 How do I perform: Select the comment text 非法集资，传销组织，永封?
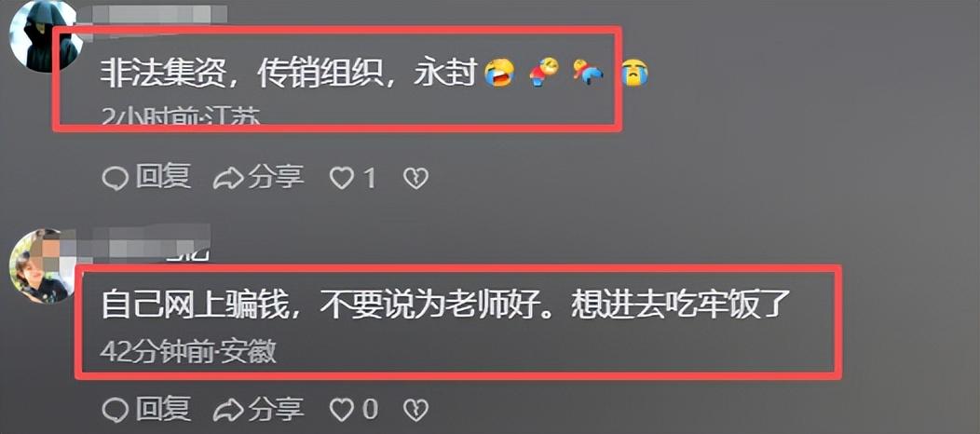[x=289, y=75]
